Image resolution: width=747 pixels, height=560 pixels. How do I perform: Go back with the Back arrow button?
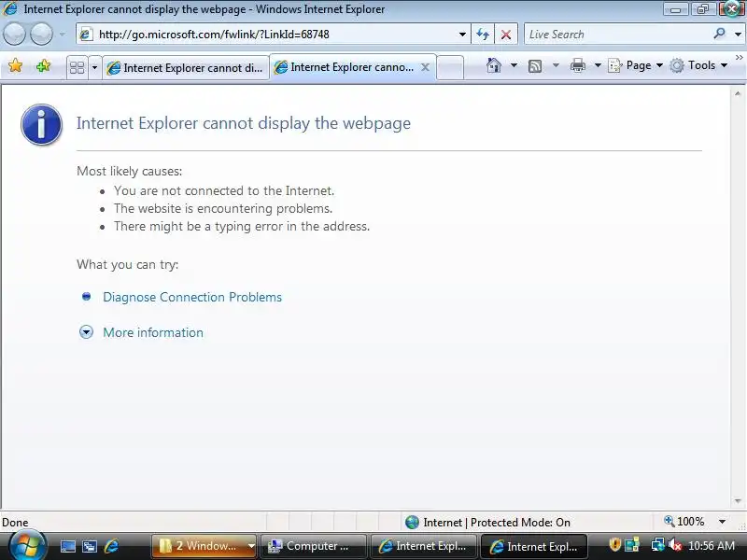coord(14,35)
